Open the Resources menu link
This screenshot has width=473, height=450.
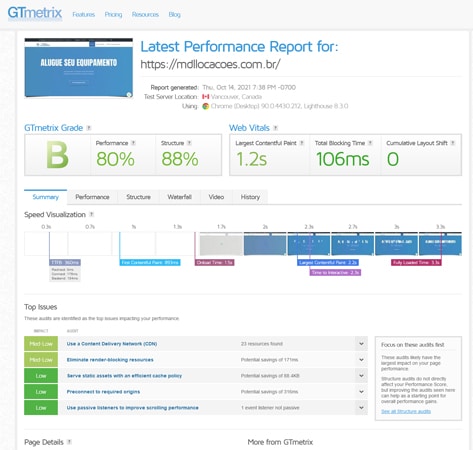145,14
